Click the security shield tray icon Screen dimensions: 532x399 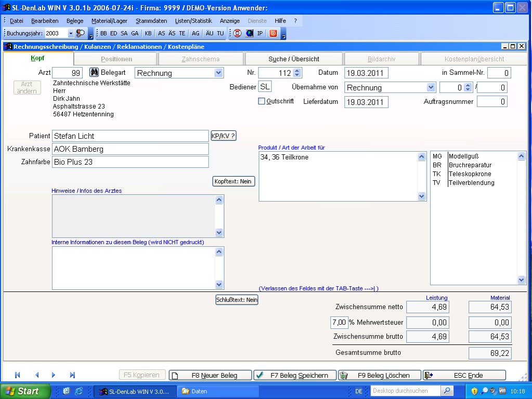474,391
